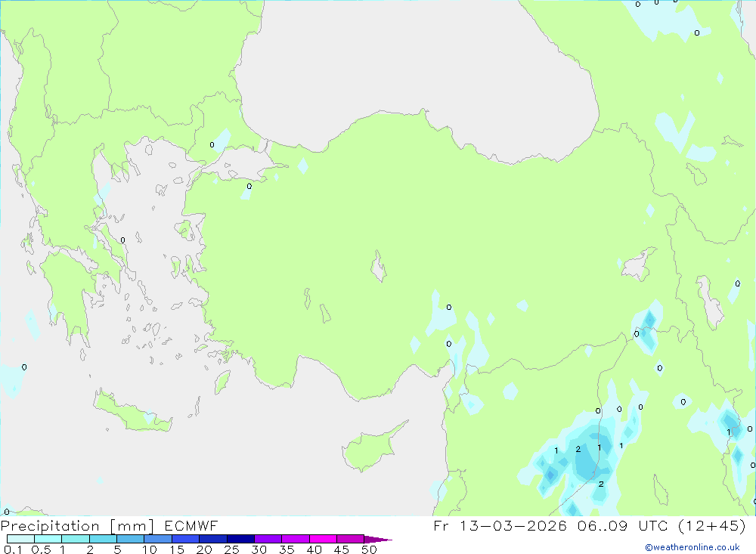Click the '0.5' legend scale value
The width and height of the screenshot is (756, 554).
(41, 549)
